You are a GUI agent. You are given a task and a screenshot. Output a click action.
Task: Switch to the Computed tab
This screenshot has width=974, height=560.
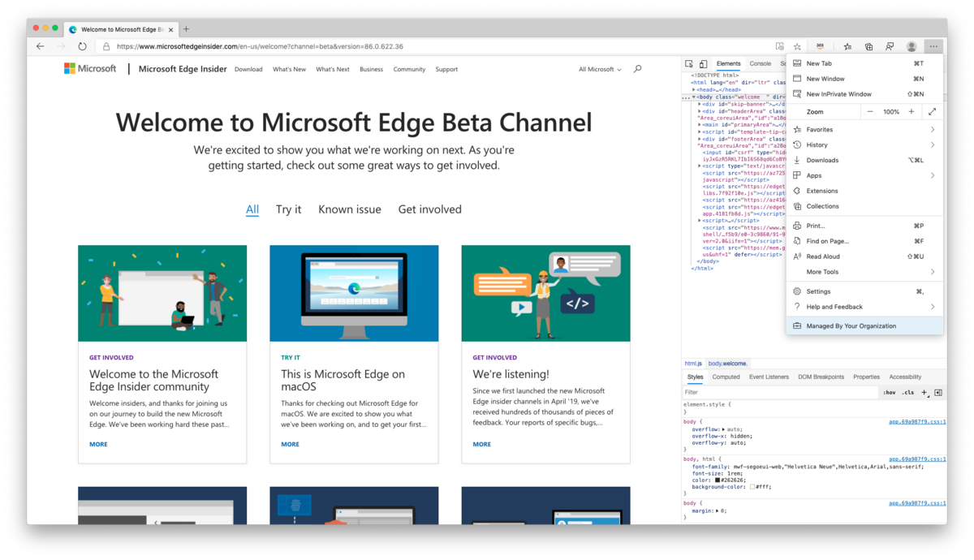pos(726,377)
